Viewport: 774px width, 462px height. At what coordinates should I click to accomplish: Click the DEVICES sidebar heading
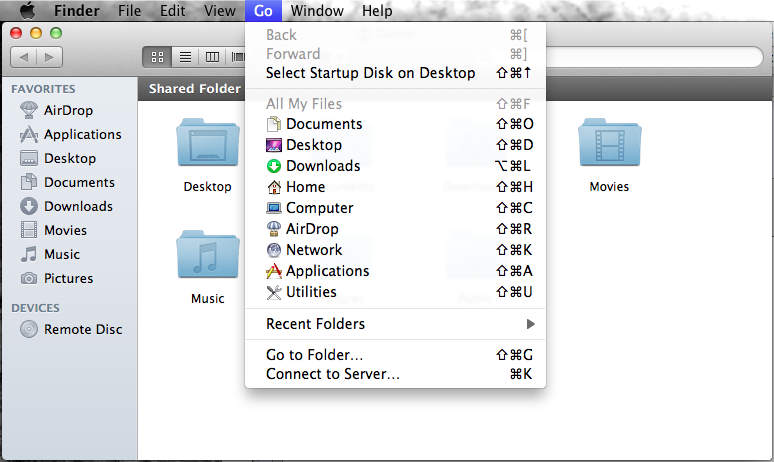click(36, 308)
